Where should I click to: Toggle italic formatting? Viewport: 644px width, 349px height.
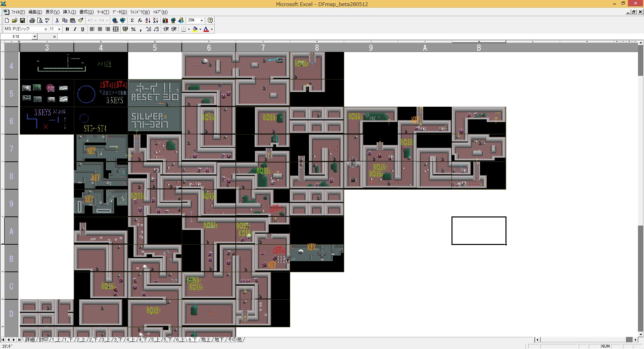[75, 29]
